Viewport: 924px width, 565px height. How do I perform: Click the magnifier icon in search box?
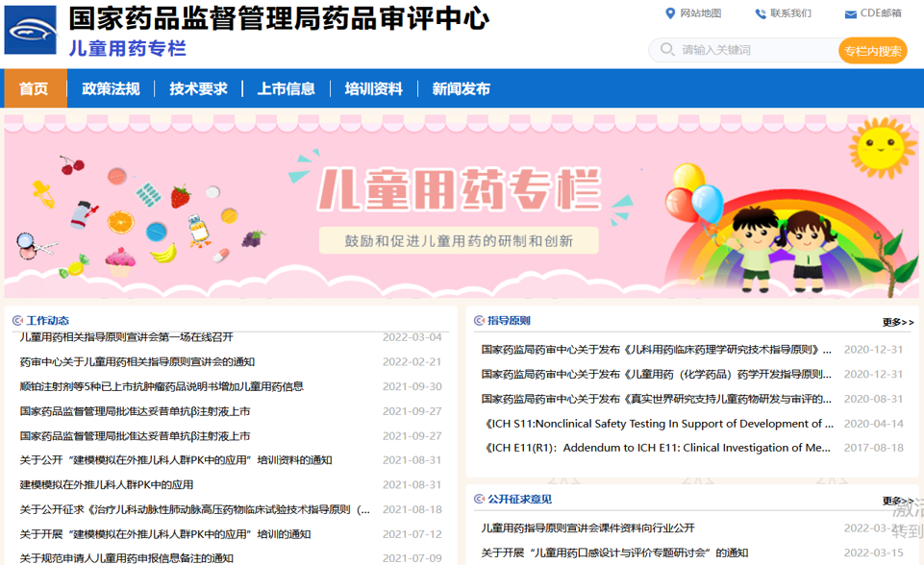[667, 50]
